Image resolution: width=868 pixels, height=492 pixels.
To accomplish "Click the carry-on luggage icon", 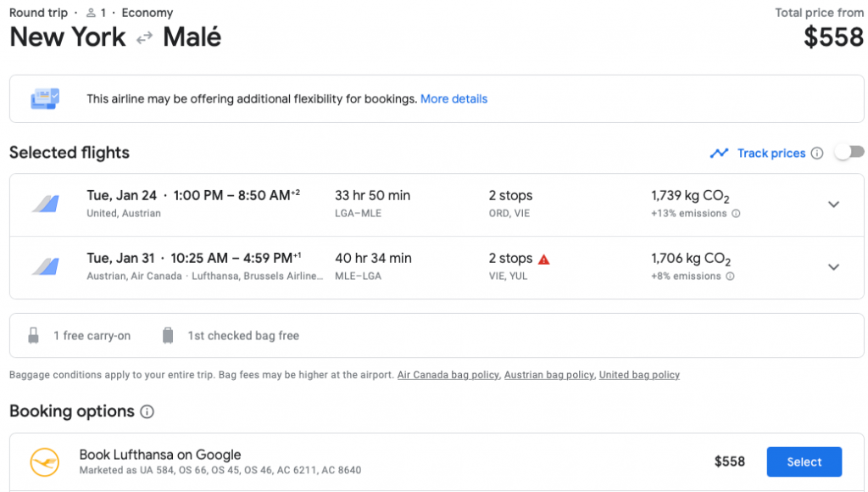I will tap(34, 336).
